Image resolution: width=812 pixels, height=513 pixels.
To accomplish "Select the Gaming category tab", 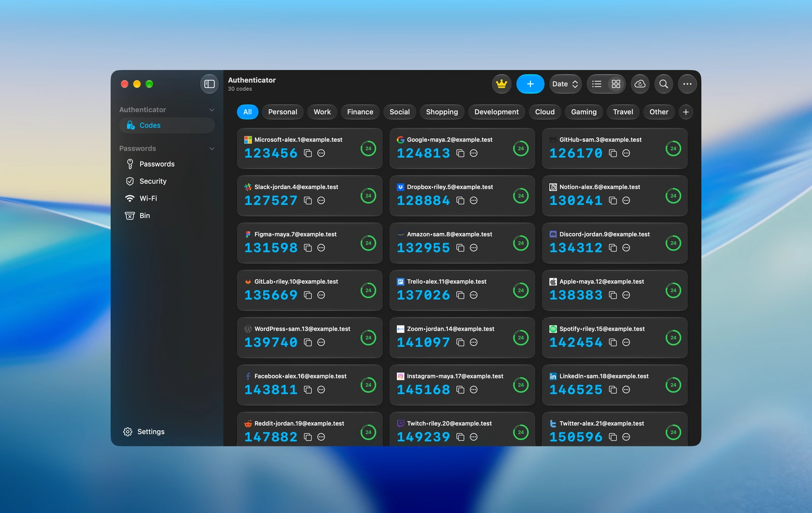I will click(x=584, y=112).
